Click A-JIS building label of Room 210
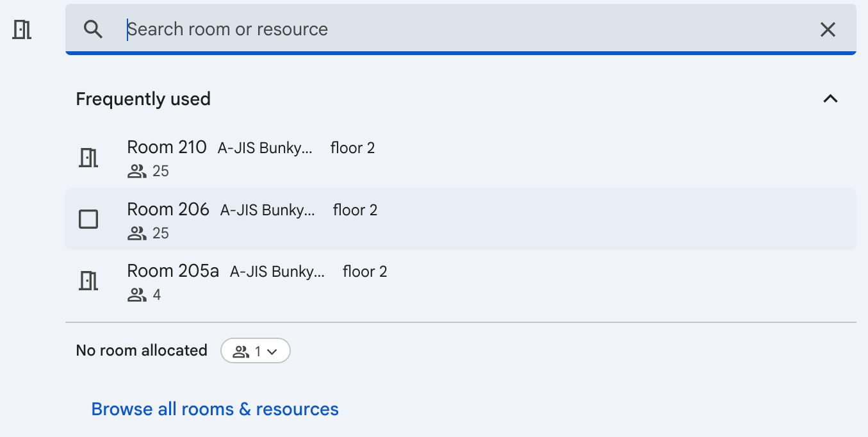This screenshot has width=868, height=437. coord(265,149)
